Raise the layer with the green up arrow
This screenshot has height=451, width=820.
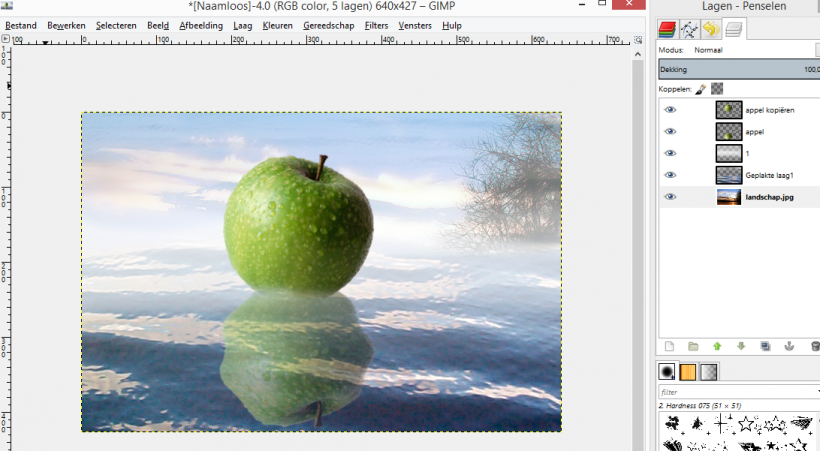click(x=717, y=346)
